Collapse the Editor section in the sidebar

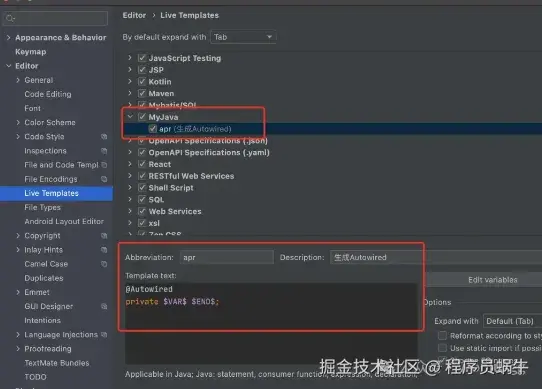coord(8,66)
